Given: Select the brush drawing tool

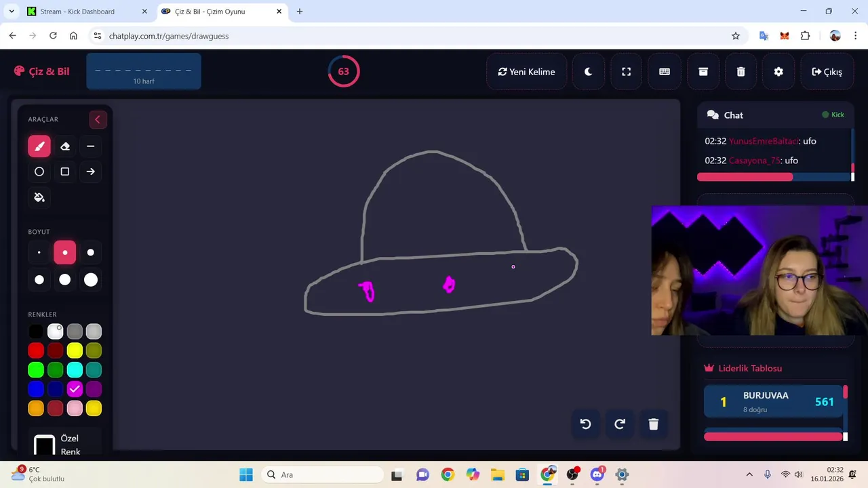Looking at the screenshot, I should click(x=39, y=146).
